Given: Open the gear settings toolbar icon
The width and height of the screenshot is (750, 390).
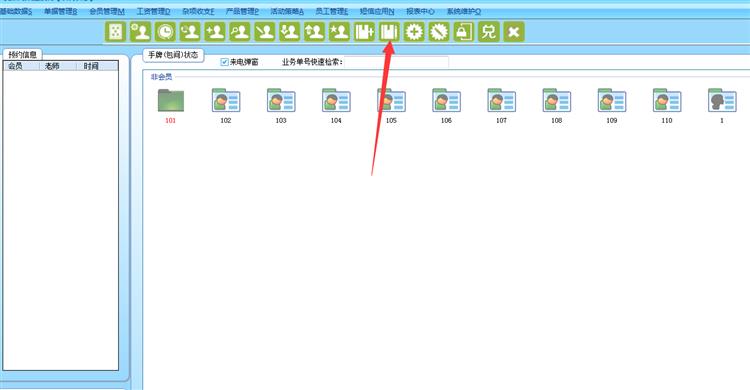Looking at the screenshot, I should 414,32.
